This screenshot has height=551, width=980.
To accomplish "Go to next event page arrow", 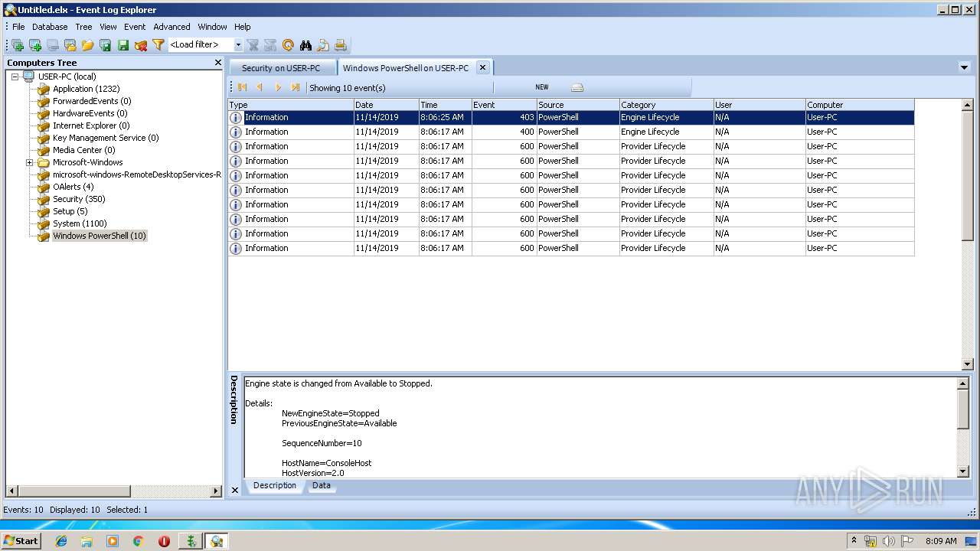I will pos(278,87).
